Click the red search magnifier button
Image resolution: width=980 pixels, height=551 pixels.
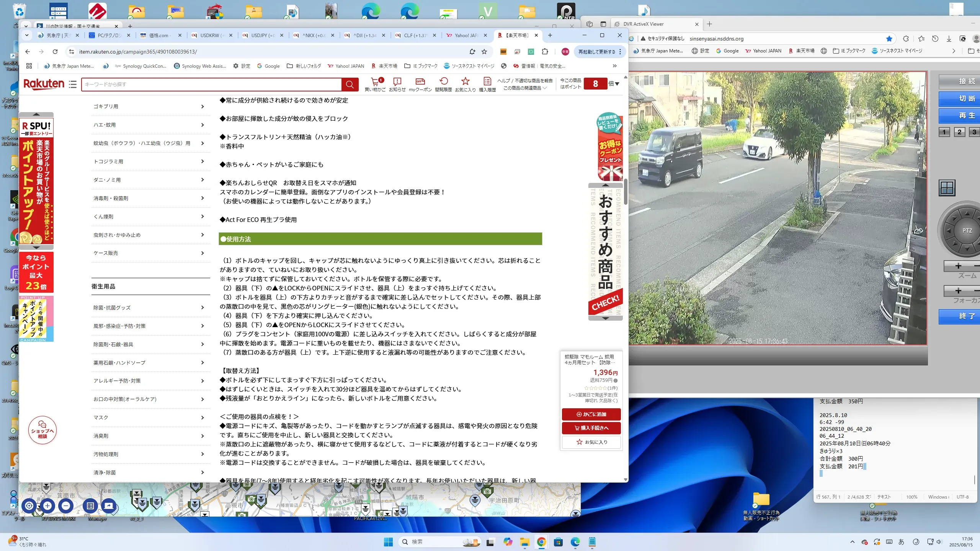350,85
